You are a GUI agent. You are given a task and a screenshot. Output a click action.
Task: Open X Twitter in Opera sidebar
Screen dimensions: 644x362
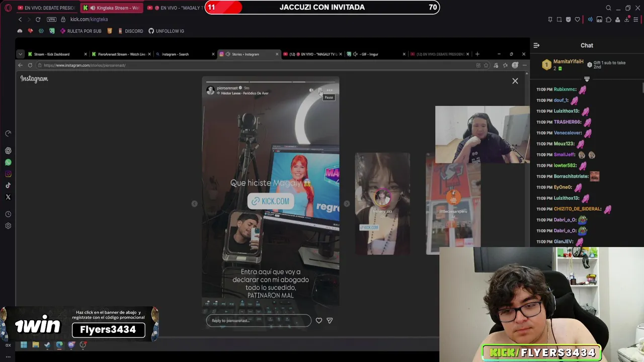(x=8, y=197)
